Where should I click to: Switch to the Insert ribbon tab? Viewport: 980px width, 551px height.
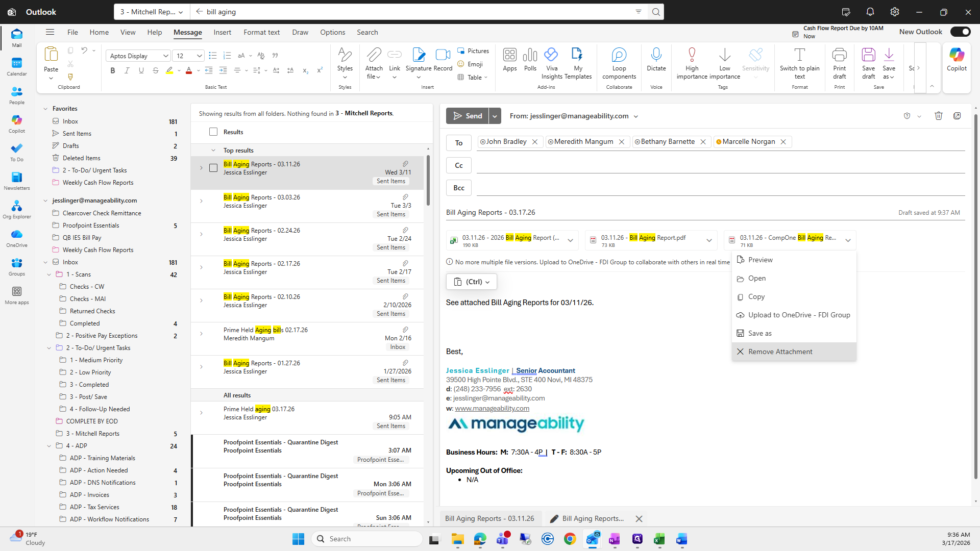point(222,32)
